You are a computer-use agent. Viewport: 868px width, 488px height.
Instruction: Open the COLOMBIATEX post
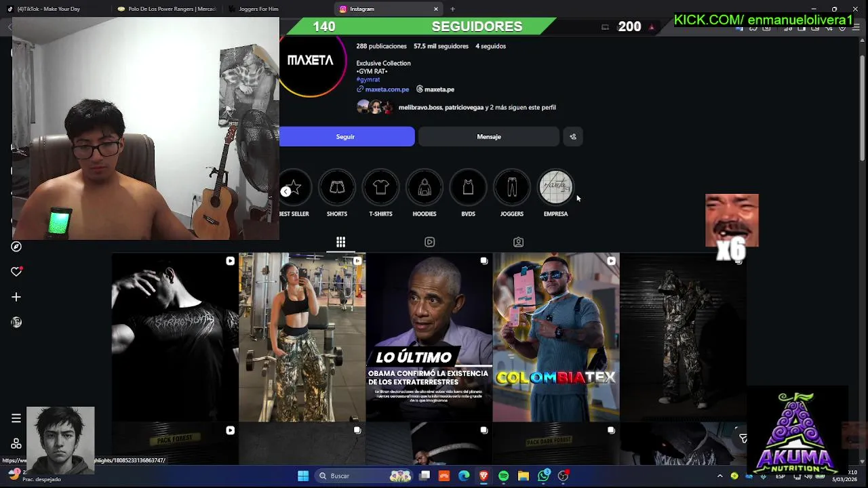pos(555,337)
